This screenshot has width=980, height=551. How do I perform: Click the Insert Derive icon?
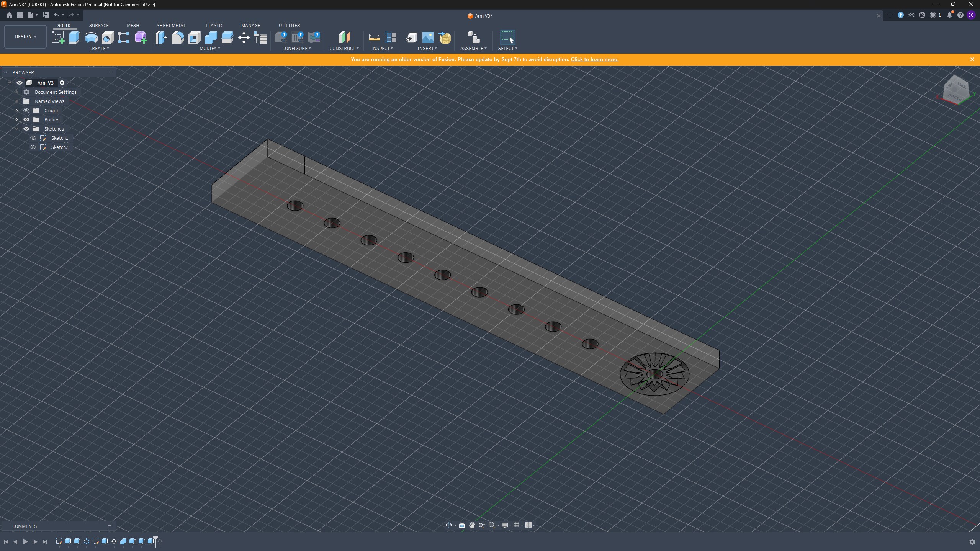pos(411,38)
